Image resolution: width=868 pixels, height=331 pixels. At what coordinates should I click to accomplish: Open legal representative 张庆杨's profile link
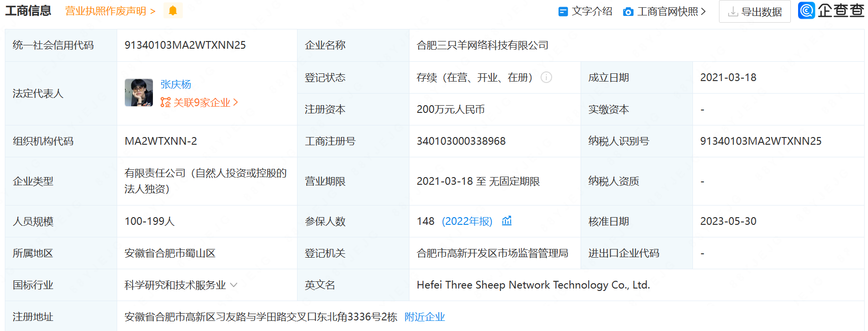(176, 84)
